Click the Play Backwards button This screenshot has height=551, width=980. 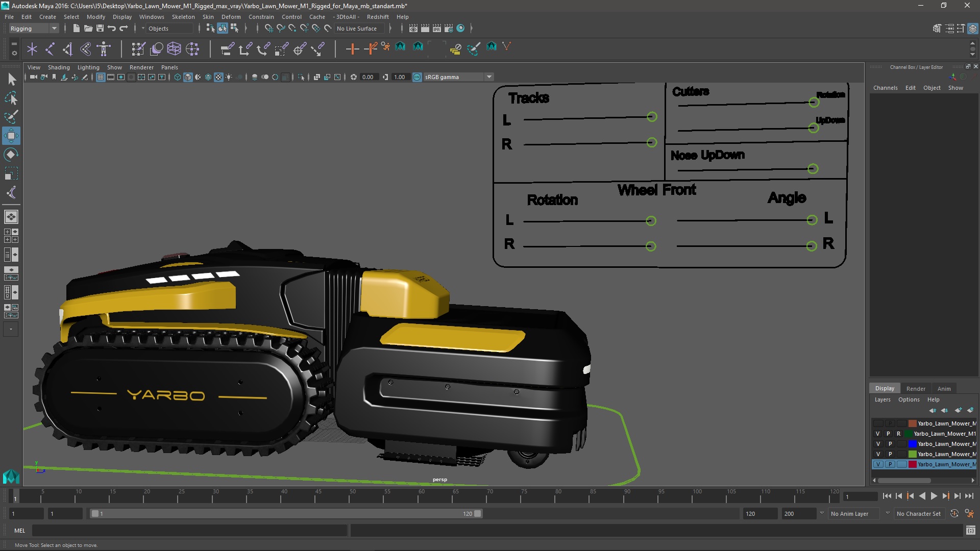pos(922,496)
